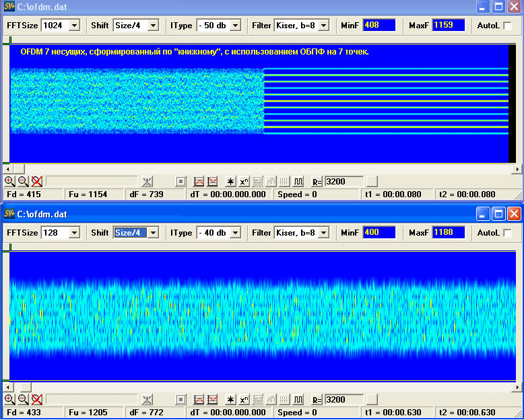Click the greyed histogram icon in upper window

[258, 182]
